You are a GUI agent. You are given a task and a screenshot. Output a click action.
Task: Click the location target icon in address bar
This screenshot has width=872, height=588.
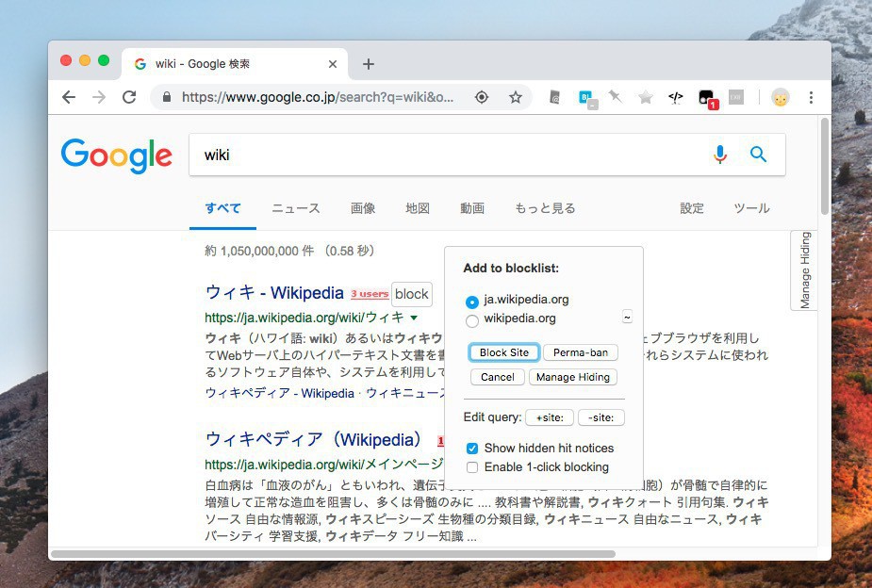pyautogui.click(x=482, y=97)
